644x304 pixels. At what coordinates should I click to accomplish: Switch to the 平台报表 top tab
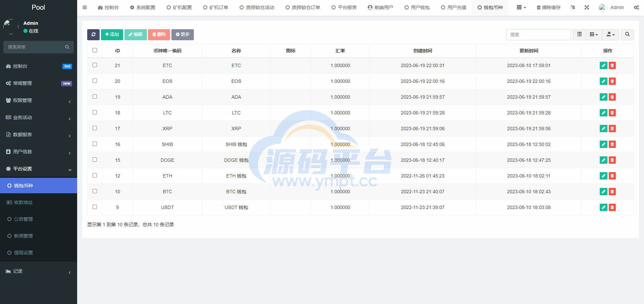pyautogui.click(x=344, y=7)
